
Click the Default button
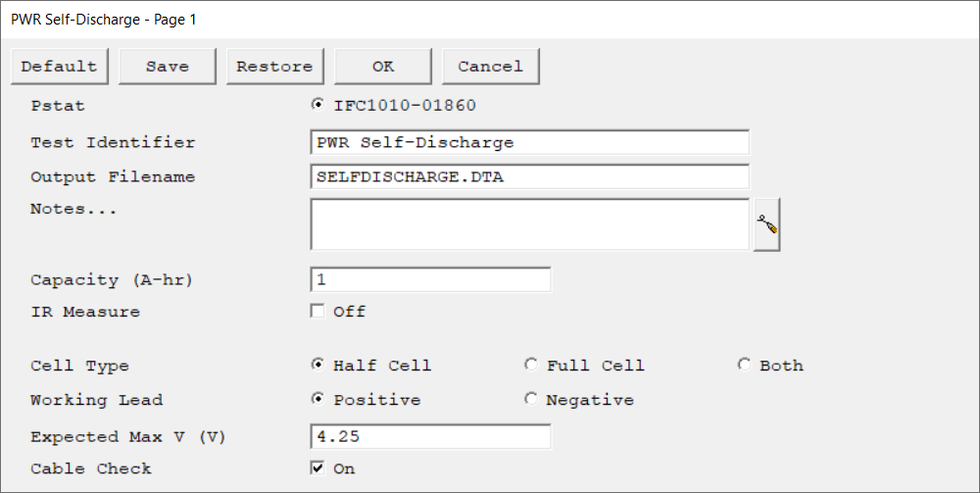pyautogui.click(x=60, y=67)
